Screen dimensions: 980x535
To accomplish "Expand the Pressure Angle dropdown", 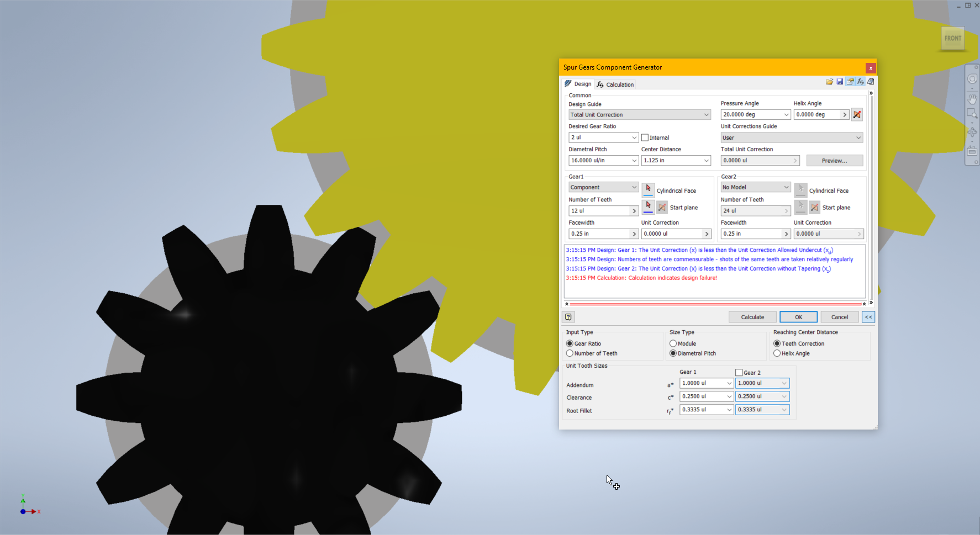I will pyautogui.click(x=786, y=115).
